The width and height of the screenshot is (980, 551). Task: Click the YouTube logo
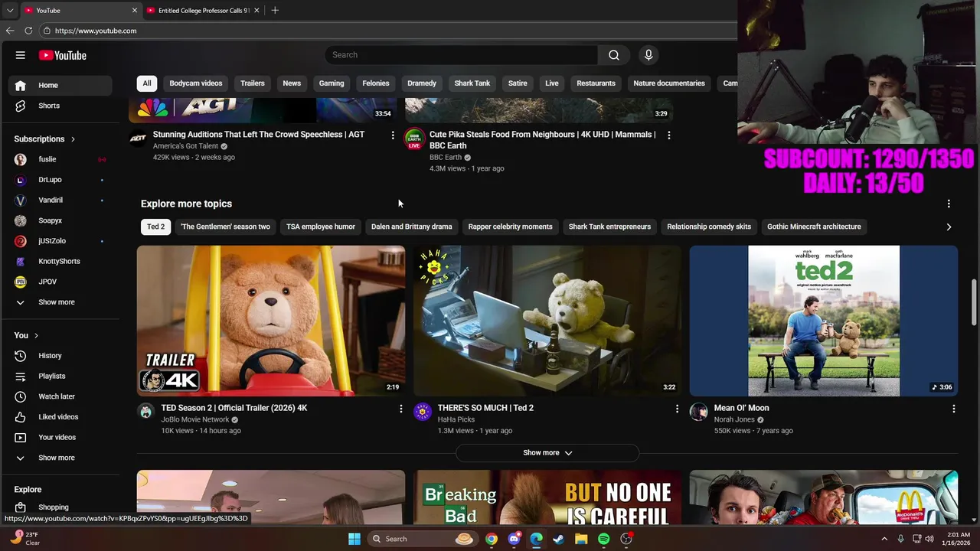[63, 55]
